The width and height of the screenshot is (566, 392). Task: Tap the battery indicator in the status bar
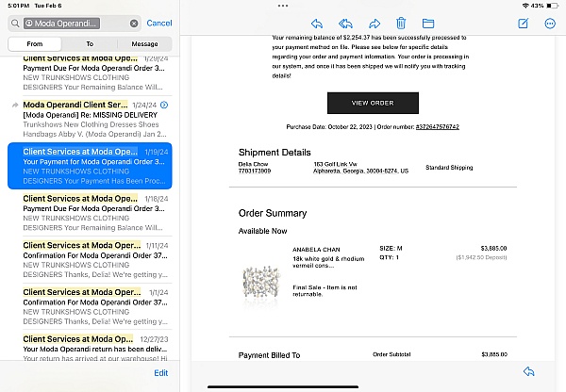[552, 6]
